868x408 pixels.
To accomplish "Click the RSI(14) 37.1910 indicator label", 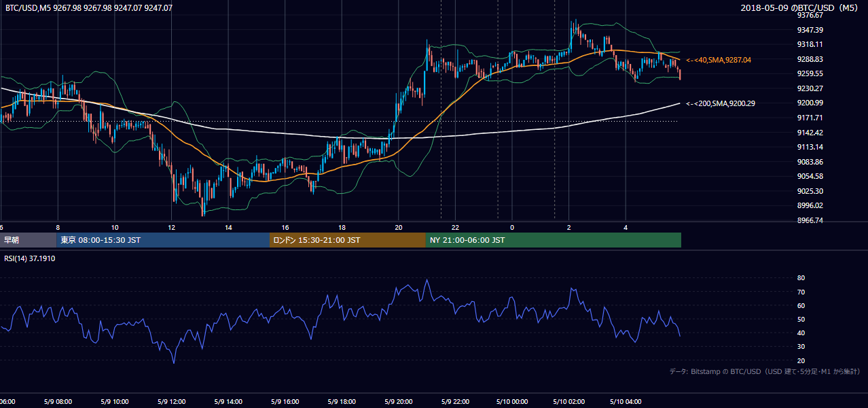I will tap(30, 259).
